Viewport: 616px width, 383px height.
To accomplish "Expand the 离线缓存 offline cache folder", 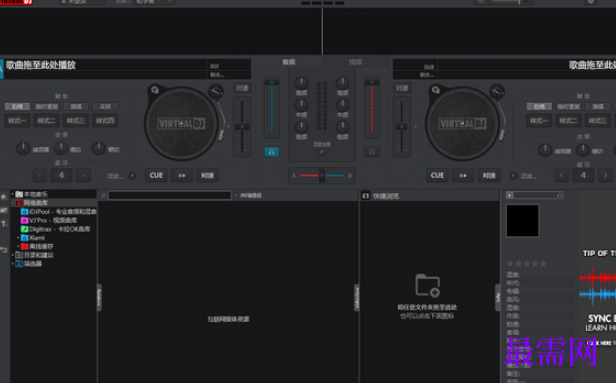I will pos(18,246).
